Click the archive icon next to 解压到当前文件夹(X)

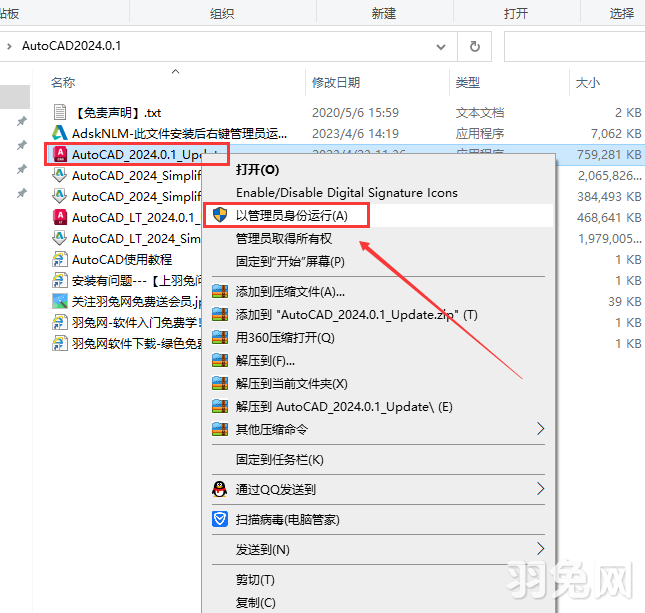[220, 384]
